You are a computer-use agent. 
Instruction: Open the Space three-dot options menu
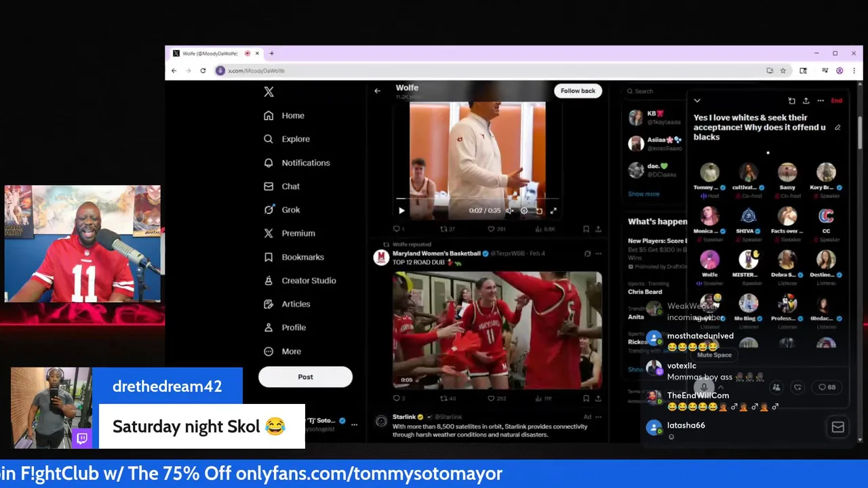pos(821,101)
